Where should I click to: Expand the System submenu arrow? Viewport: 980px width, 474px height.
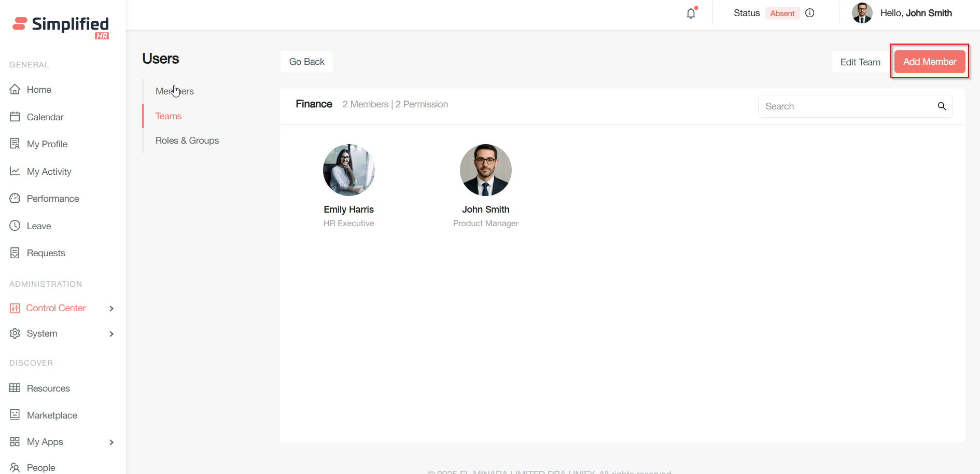[x=111, y=334]
